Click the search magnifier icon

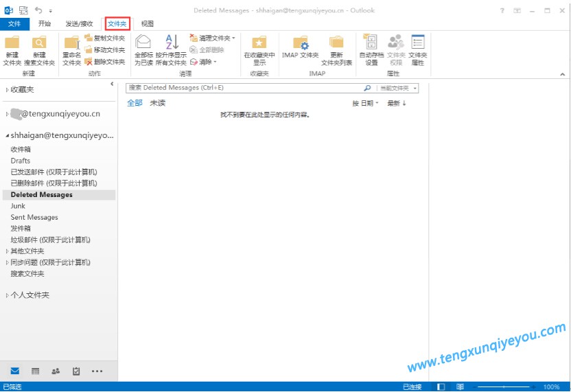(367, 88)
